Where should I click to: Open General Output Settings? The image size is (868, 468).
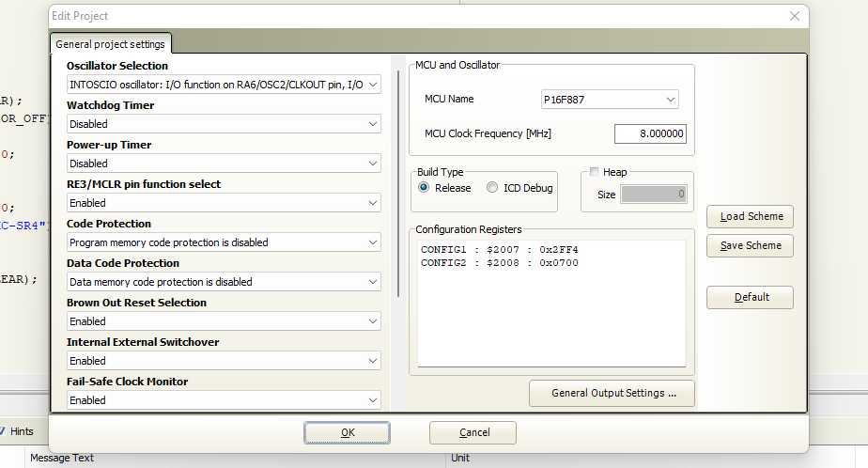click(612, 394)
